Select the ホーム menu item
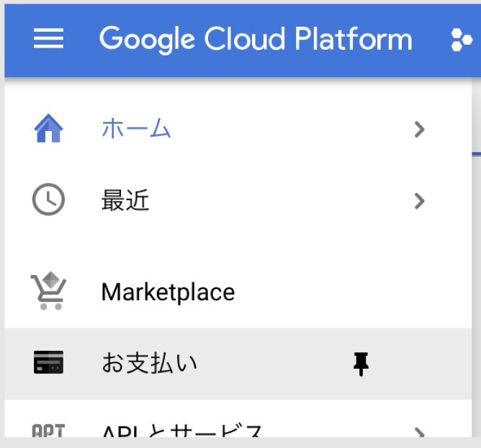The image size is (481, 448). coord(137,130)
